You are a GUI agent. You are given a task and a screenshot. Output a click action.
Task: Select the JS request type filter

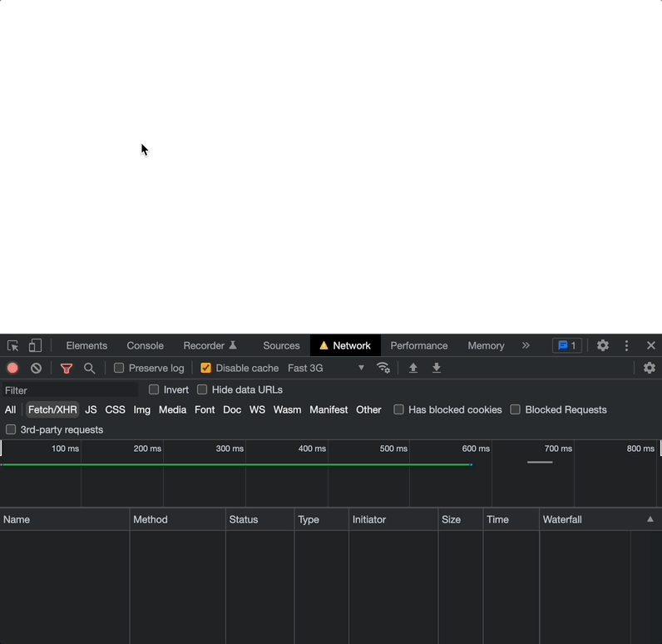click(x=91, y=409)
